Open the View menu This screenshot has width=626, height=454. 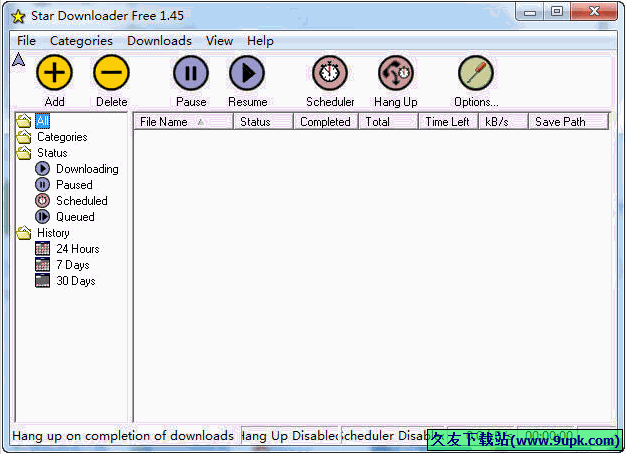point(219,41)
